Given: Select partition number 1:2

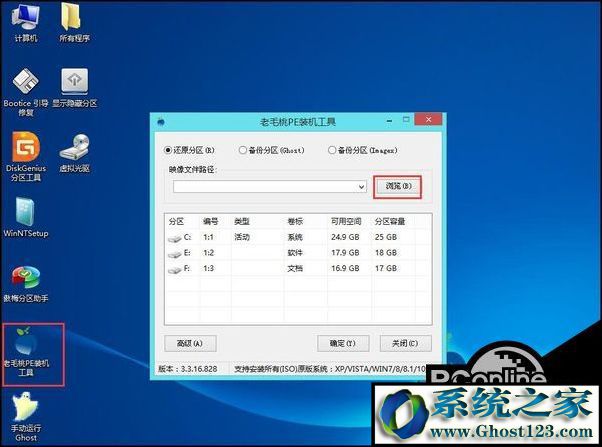Looking at the screenshot, I should (x=208, y=253).
